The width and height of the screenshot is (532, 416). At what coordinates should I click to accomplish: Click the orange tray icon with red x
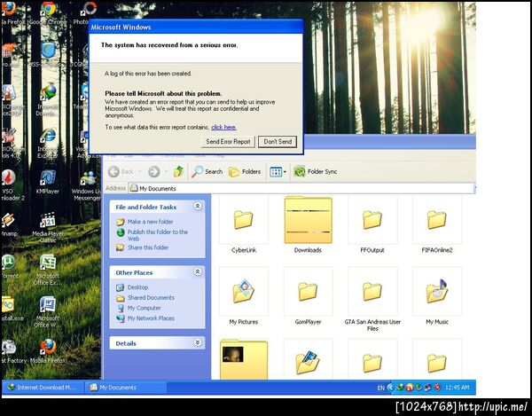pyautogui.click(x=410, y=387)
